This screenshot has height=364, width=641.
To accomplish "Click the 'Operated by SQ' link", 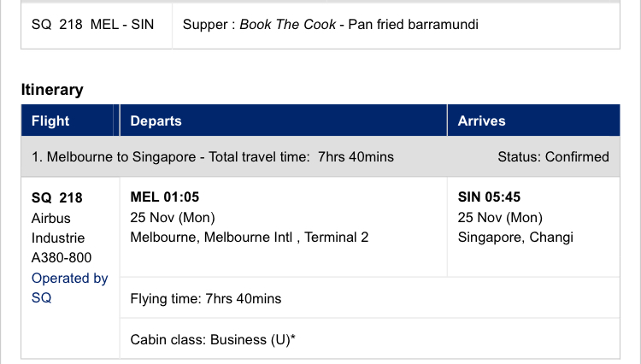I will [x=69, y=288].
